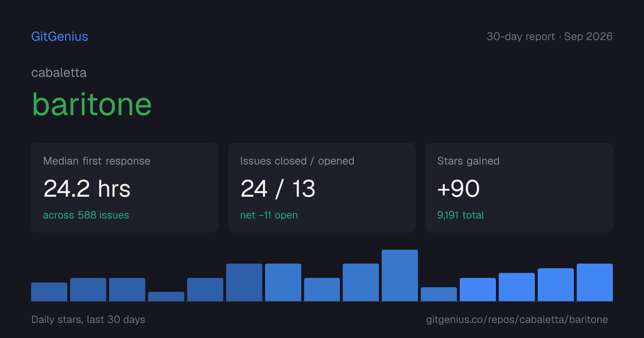Select the short bar after the tallest bar
This screenshot has height=338, width=644.
(439, 294)
